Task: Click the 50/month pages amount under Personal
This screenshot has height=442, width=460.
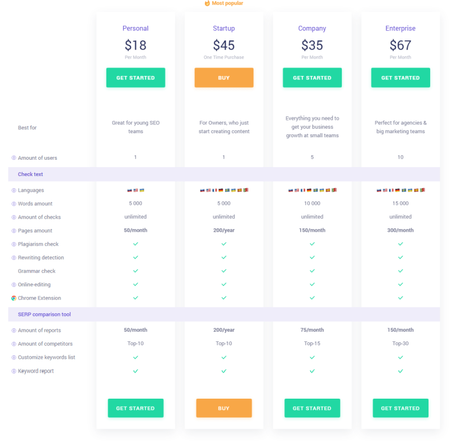Action: pos(136,230)
